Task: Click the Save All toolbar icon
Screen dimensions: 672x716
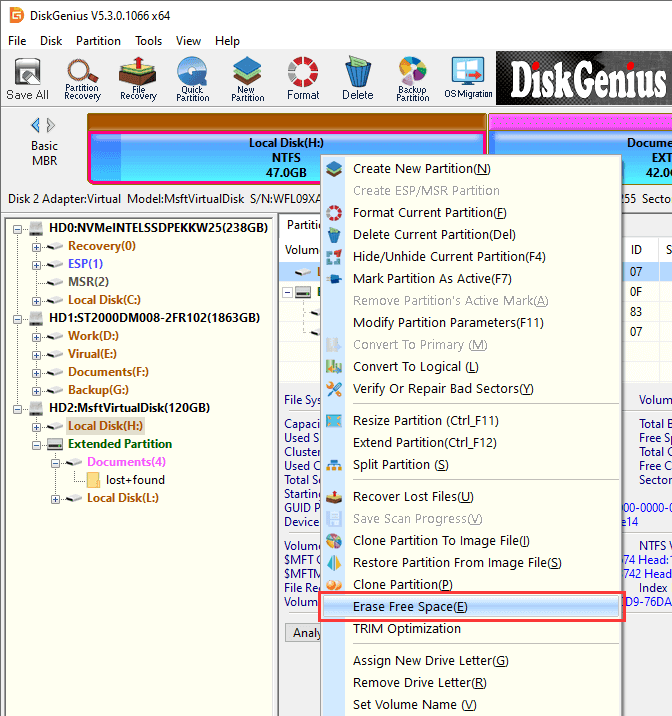Action: coord(27,78)
